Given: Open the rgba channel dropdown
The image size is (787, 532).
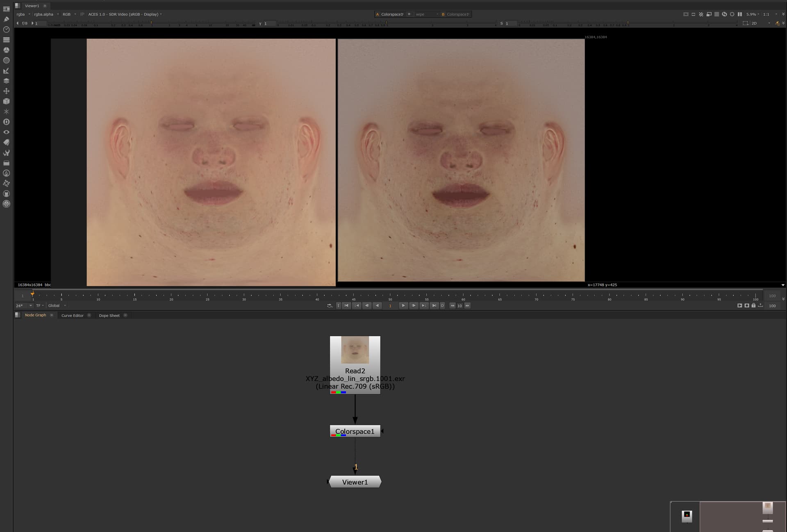Looking at the screenshot, I should [23, 14].
